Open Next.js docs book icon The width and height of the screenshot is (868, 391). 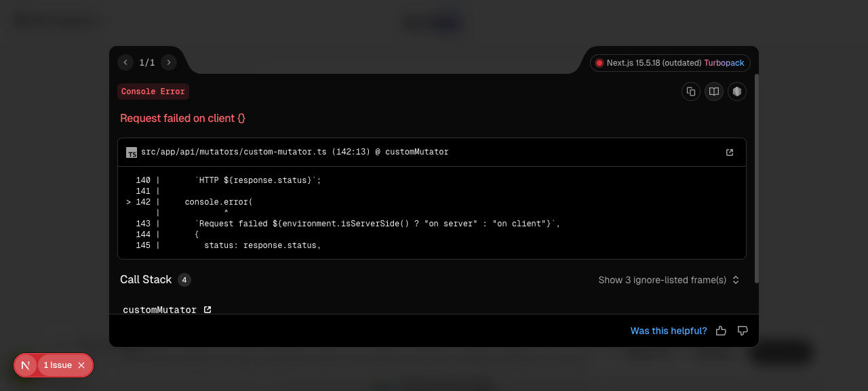tap(714, 91)
